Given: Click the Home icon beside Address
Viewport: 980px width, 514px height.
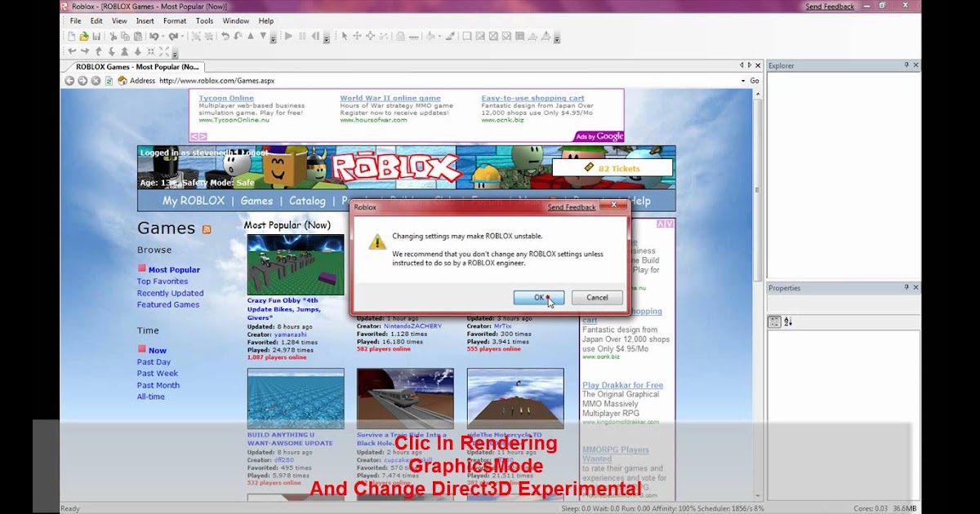Looking at the screenshot, I should [122, 81].
